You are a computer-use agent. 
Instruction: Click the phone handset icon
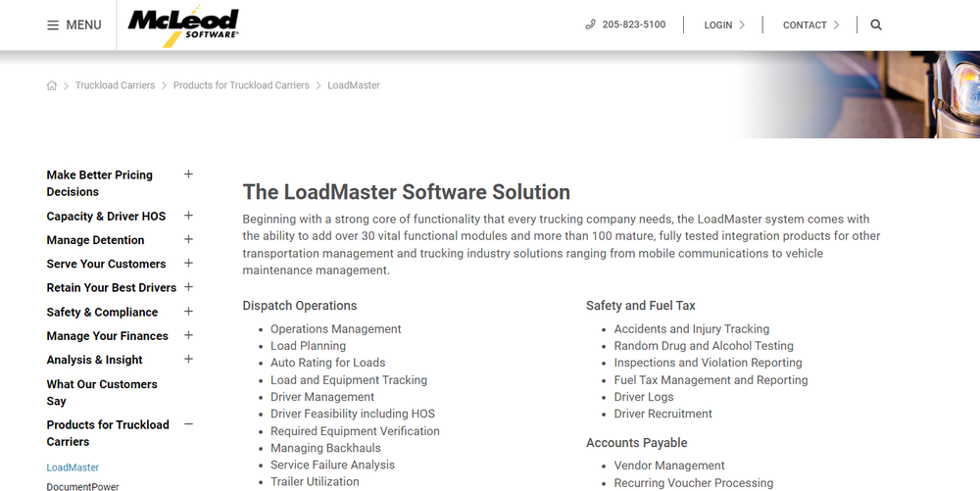click(590, 25)
